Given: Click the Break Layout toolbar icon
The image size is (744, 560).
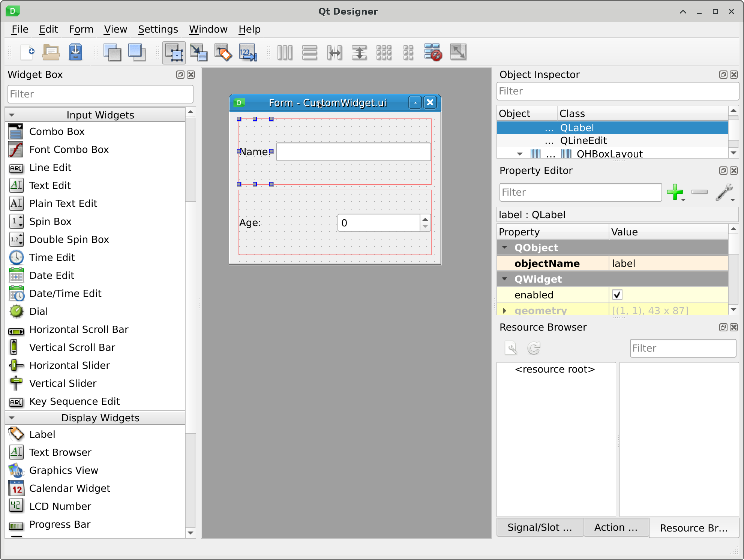Looking at the screenshot, I should click(433, 52).
